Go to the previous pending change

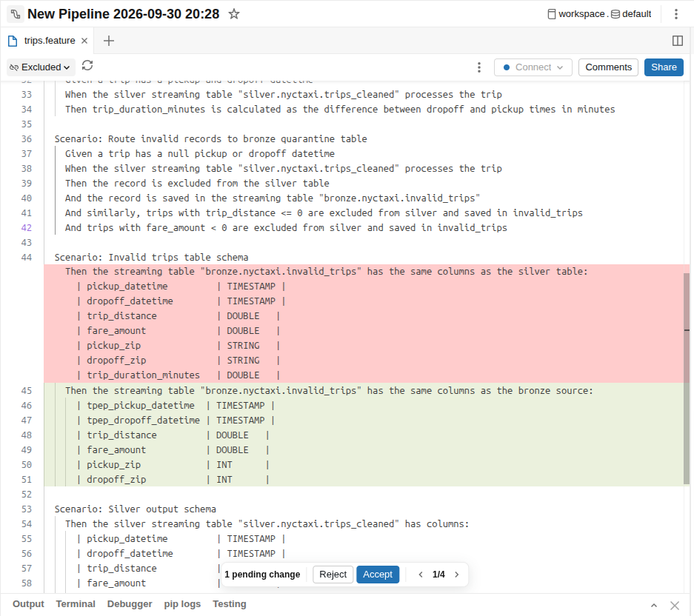(421, 575)
